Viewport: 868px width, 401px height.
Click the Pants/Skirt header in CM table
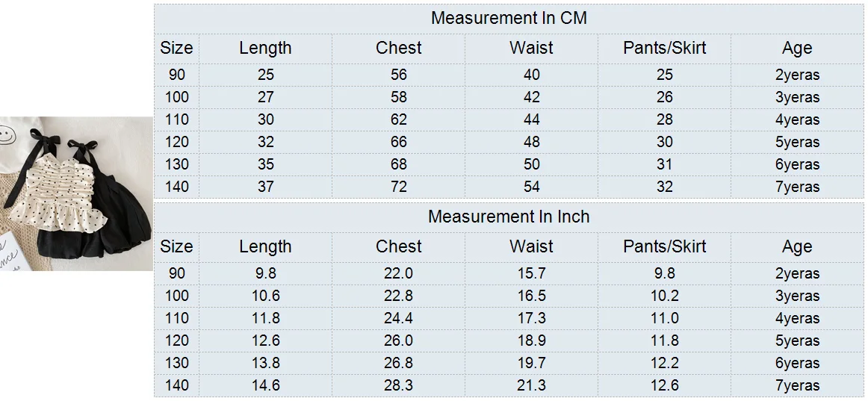pyautogui.click(x=664, y=48)
